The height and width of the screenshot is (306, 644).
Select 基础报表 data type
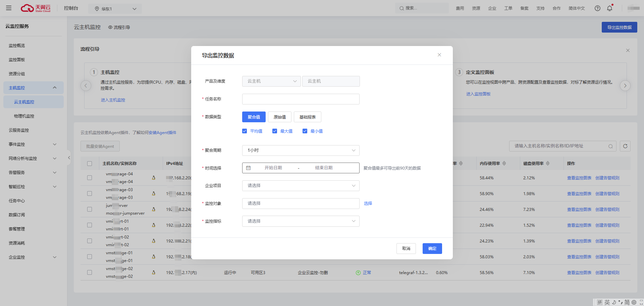pyautogui.click(x=308, y=117)
